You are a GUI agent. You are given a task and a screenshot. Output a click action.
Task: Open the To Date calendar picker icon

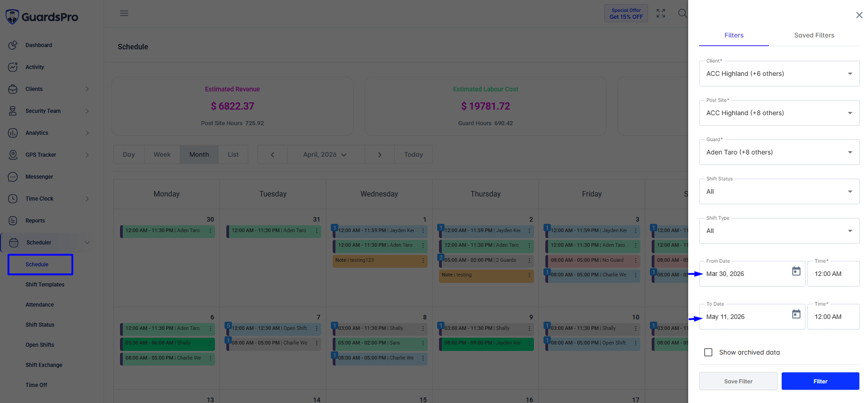[796, 314]
